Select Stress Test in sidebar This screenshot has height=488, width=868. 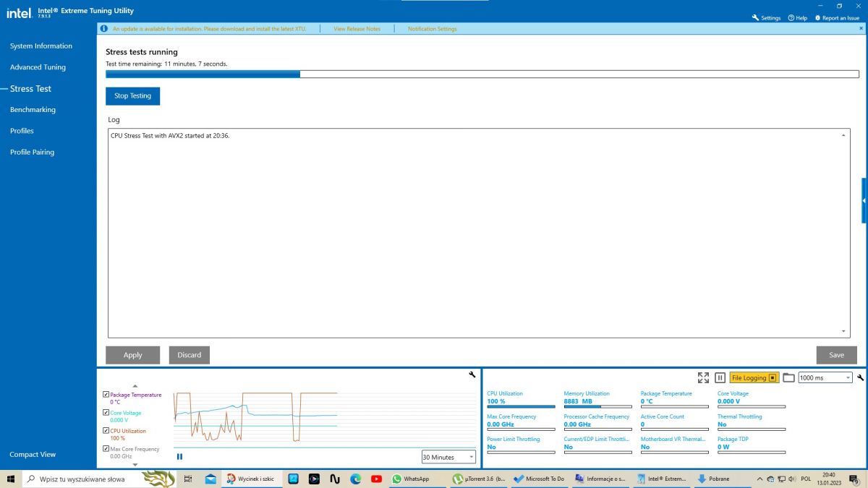point(30,89)
